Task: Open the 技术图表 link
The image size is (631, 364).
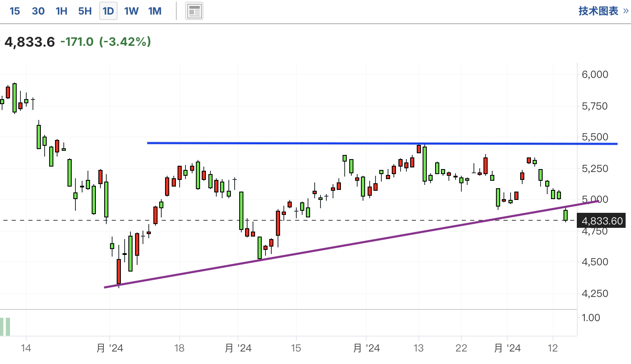Action: pos(603,11)
